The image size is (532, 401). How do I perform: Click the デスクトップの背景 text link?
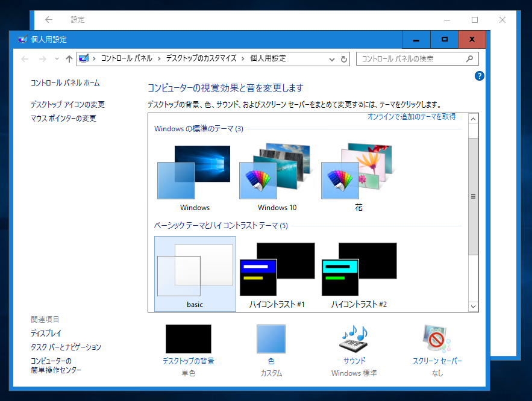(x=189, y=361)
